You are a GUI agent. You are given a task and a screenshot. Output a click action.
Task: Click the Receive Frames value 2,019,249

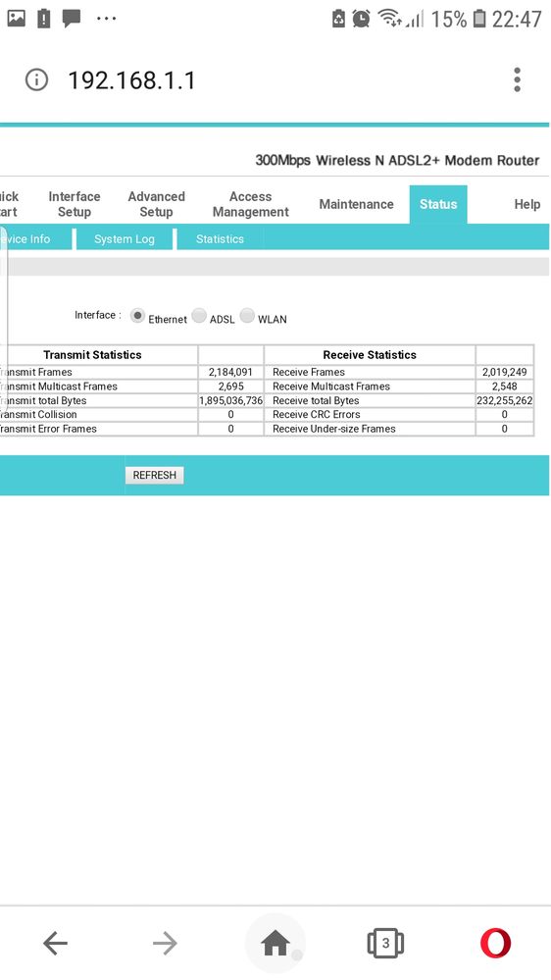504,372
